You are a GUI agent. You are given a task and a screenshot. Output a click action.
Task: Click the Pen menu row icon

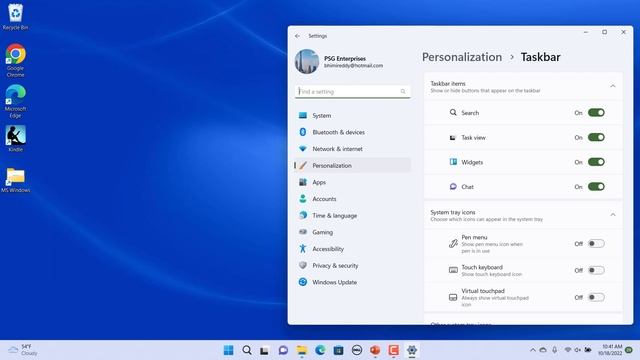pyautogui.click(x=453, y=244)
